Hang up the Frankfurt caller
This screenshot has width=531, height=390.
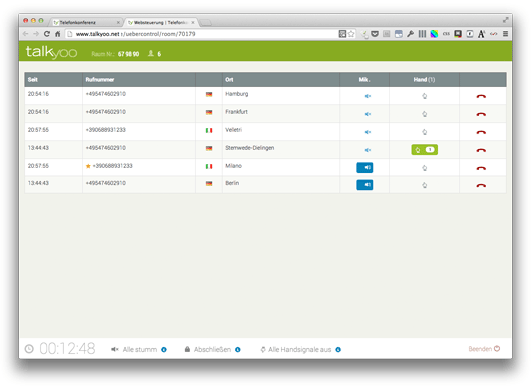(481, 114)
